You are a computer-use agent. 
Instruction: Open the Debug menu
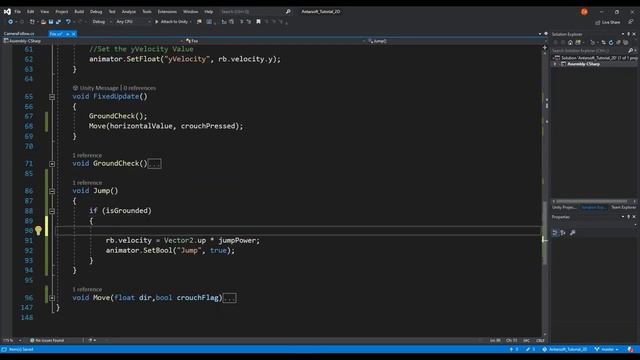pyautogui.click(x=96, y=11)
